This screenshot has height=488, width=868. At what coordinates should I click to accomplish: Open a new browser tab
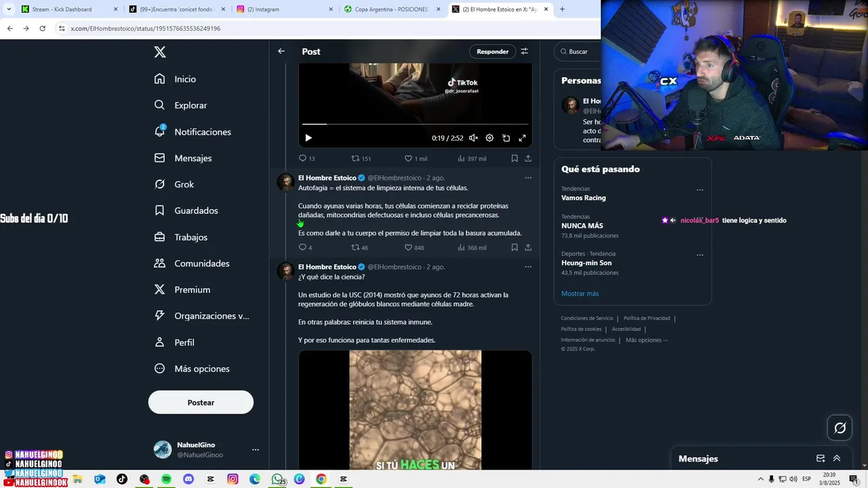point(562,9)
